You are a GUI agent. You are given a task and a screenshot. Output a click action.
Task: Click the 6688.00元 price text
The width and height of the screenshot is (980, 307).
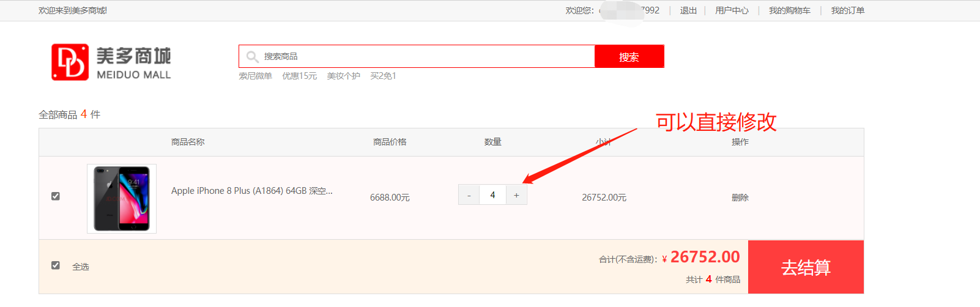pyautogui.click(x=390, y=198)
